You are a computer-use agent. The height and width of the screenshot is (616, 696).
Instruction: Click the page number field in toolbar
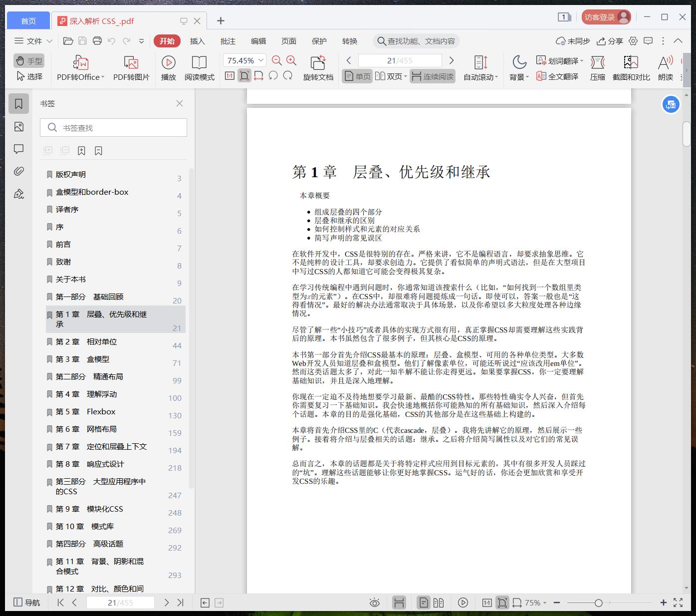tap(400, 60)
